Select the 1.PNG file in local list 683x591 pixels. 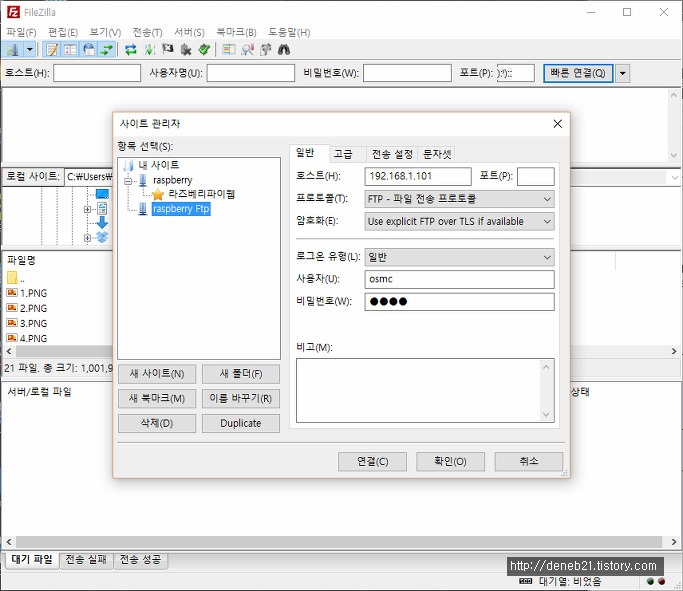coord(33,293)
